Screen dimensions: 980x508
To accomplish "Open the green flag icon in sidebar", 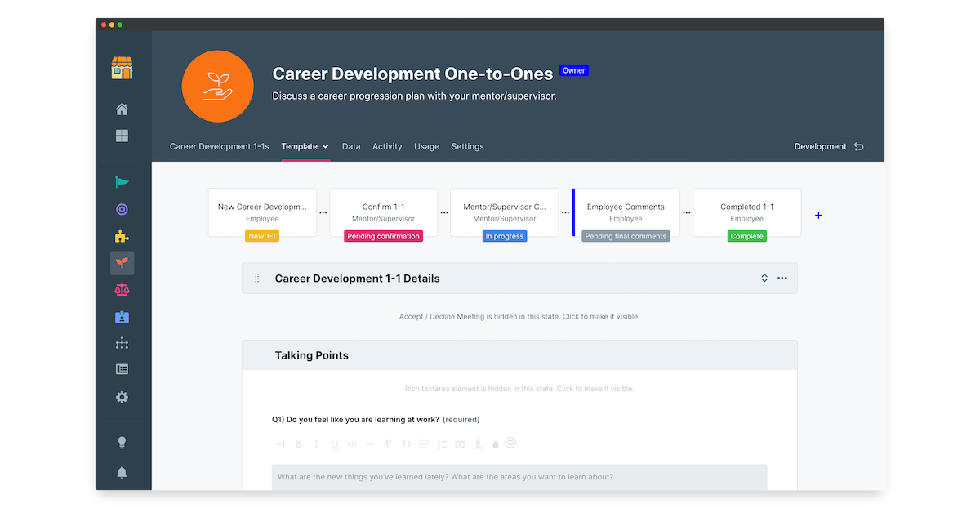I will click(122, 182).
